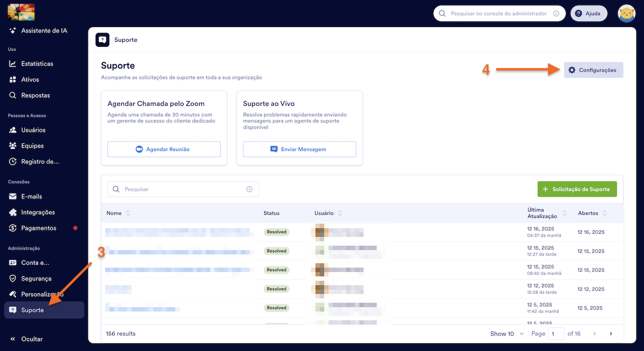This screenshot has width=644, height=351.
Task: Click the Agendar Reunião button
Action: tap(164, 149)
